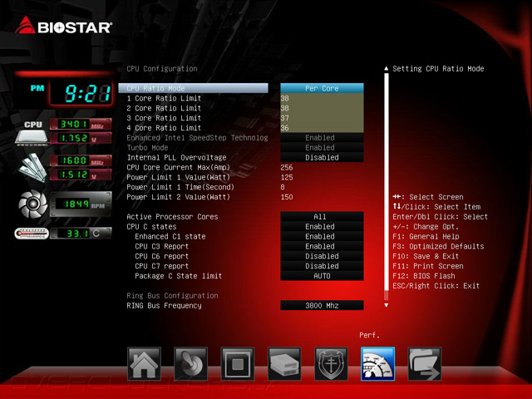The height and width of the screenshot is (399, 532).
Task: Toggle CPU C6 report Disabled value
Action: (322, 256)
